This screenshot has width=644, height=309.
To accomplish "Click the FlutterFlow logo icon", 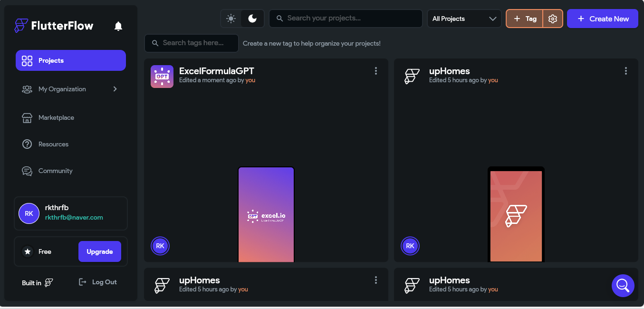I will pyautogui.click(x=21, y=26).
